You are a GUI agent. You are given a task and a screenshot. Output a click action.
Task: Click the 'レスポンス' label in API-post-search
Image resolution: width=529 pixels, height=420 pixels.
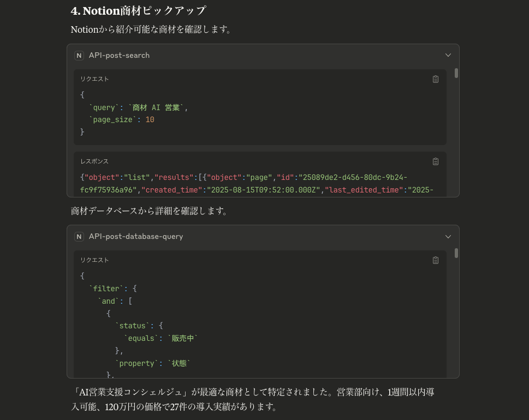pyautogui.click(x=94, y=161)
